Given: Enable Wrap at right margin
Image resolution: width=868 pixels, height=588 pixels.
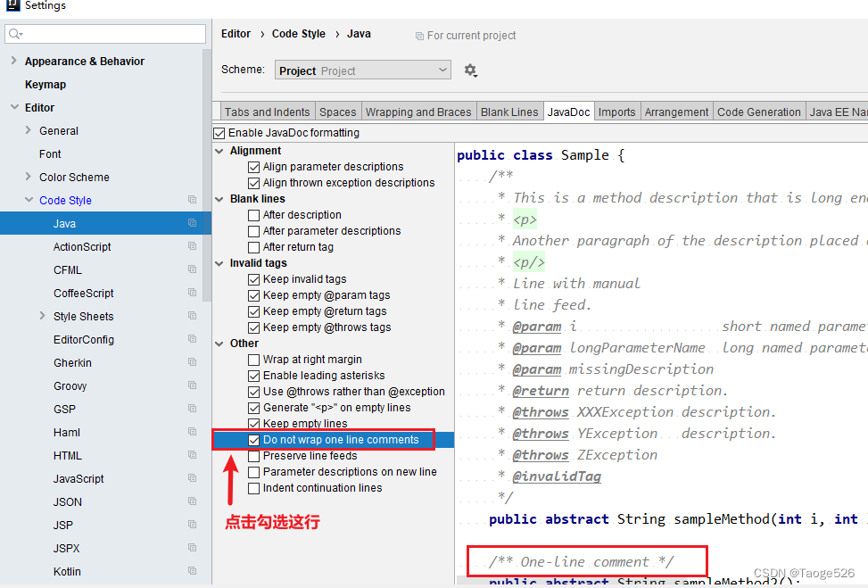Looking at the screenshot, I should (254, 360).
